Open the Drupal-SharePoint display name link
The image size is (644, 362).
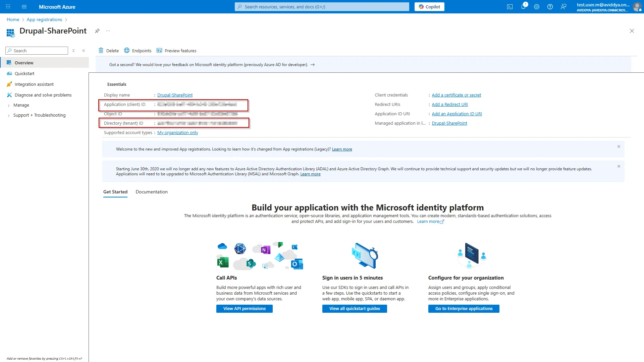pyautogui.click(x=175, y=95)
